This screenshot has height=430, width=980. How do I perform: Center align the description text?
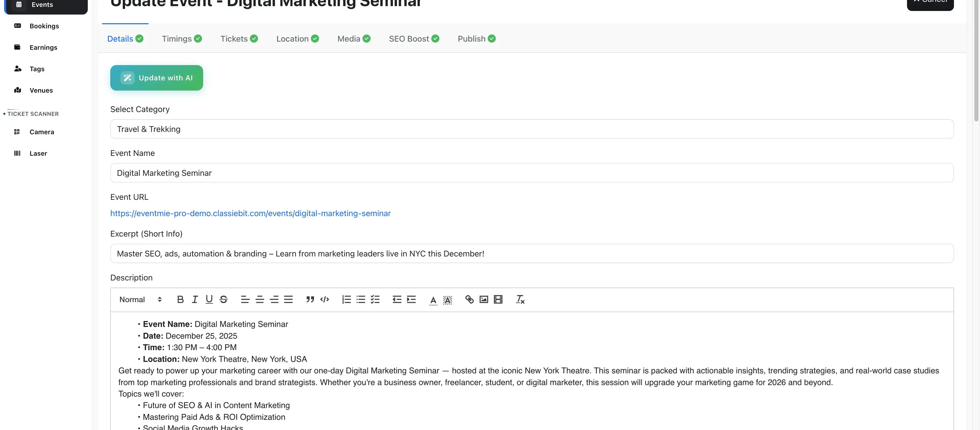[260, 300]
